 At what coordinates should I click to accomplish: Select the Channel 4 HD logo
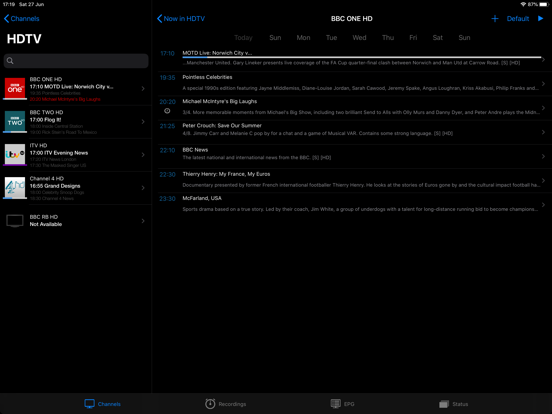(15, 187)
